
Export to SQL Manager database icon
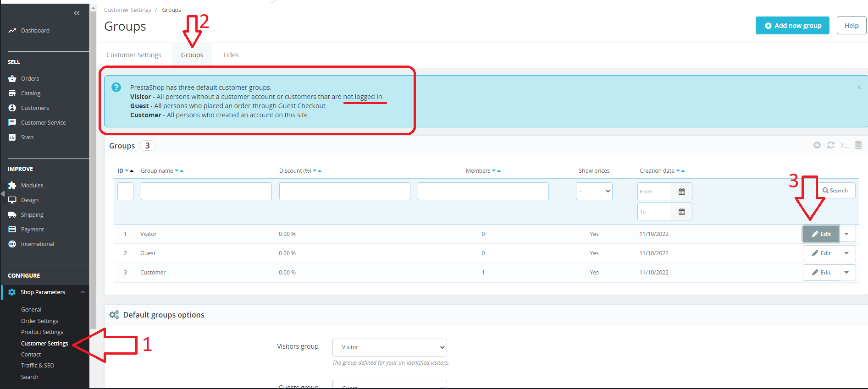tap(858, 145)
